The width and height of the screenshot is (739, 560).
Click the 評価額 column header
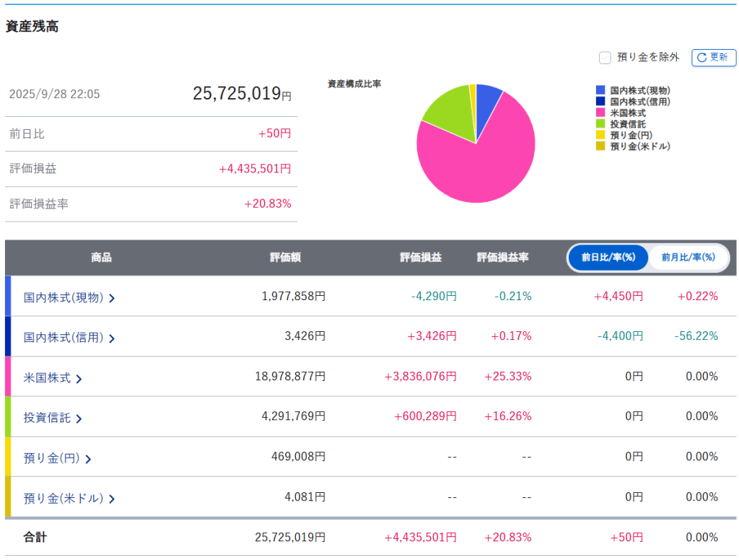pos(285,258)
